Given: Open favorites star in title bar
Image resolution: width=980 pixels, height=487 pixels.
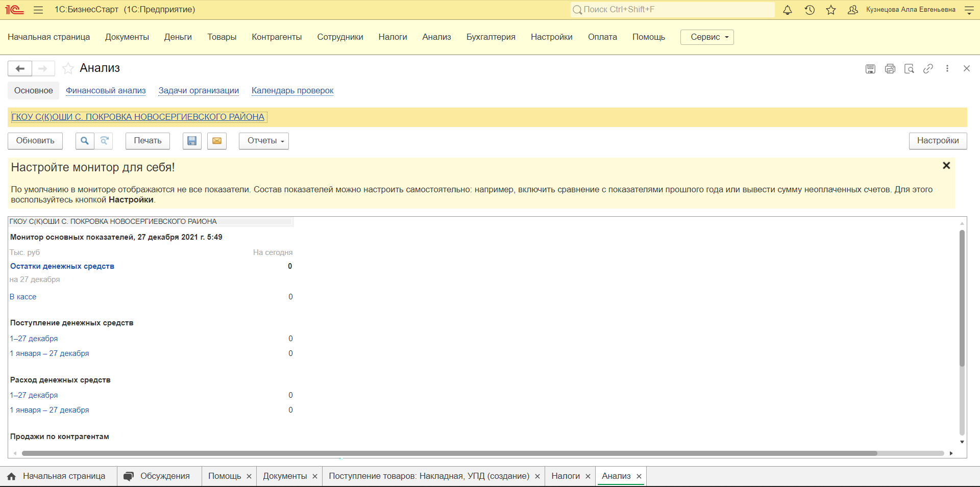Looking at the screenshot, I should [x=831, y=10].
